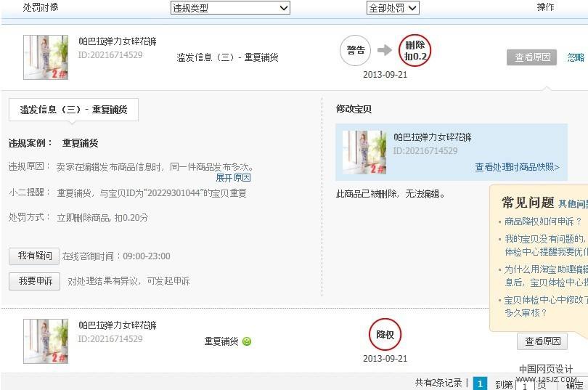Viewport: 588px width, 390px height.
Task: Click the gray 查看原因 button in first row
Action: tap(531, 57)
